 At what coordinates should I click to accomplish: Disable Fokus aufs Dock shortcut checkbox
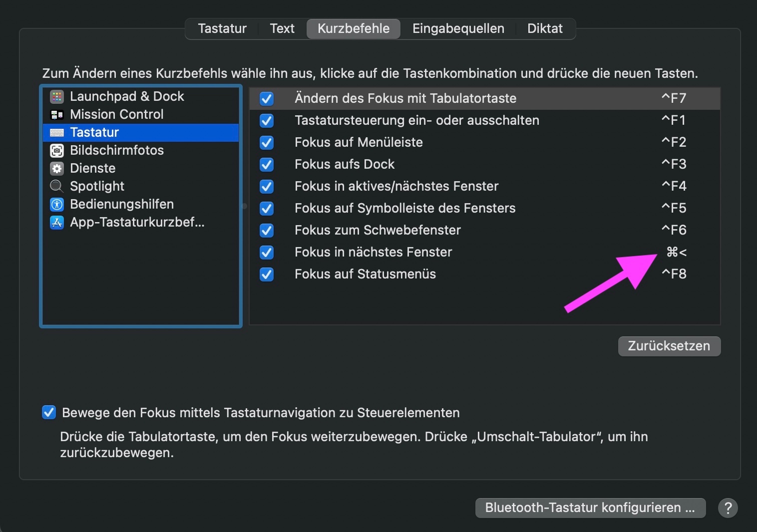(x=267, y=164)
